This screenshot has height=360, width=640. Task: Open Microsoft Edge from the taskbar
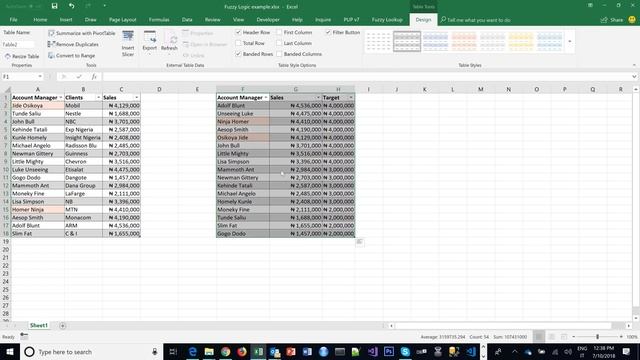point(193,352)
